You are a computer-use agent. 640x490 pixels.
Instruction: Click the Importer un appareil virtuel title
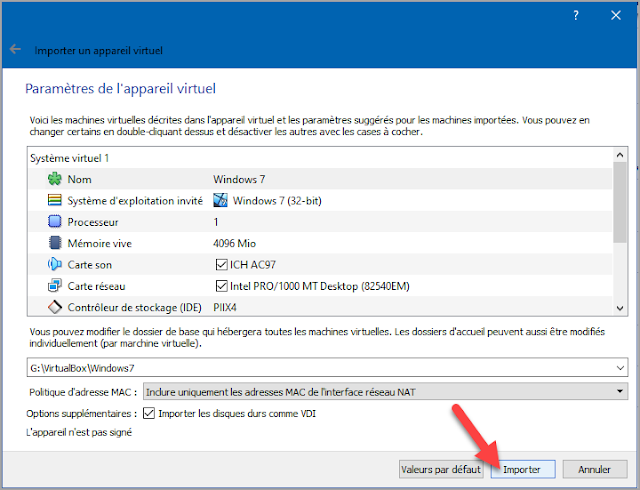click(x=98, y=50)
